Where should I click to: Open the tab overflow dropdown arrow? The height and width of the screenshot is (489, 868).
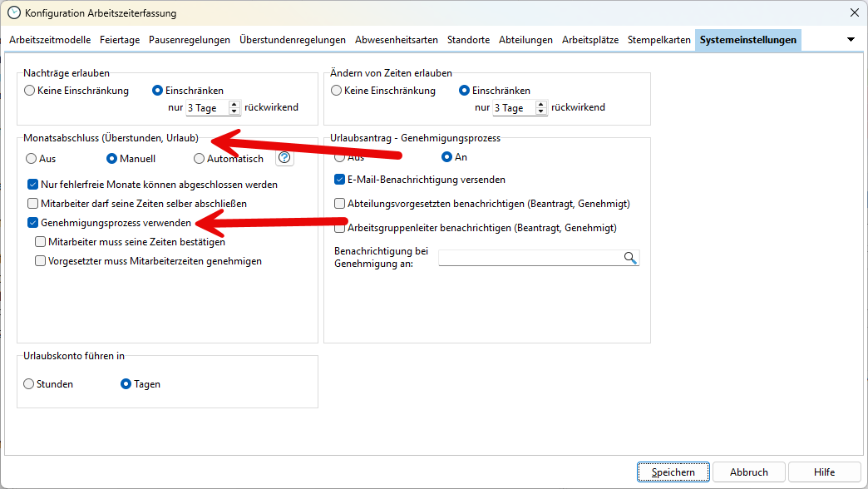(851, 40)
